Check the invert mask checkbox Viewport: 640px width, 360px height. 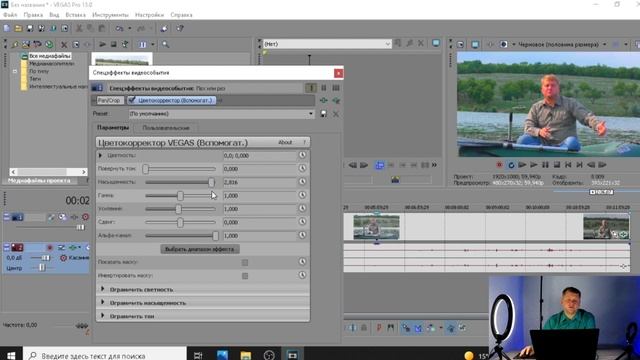pyautogui.click(x=244, y=276)
